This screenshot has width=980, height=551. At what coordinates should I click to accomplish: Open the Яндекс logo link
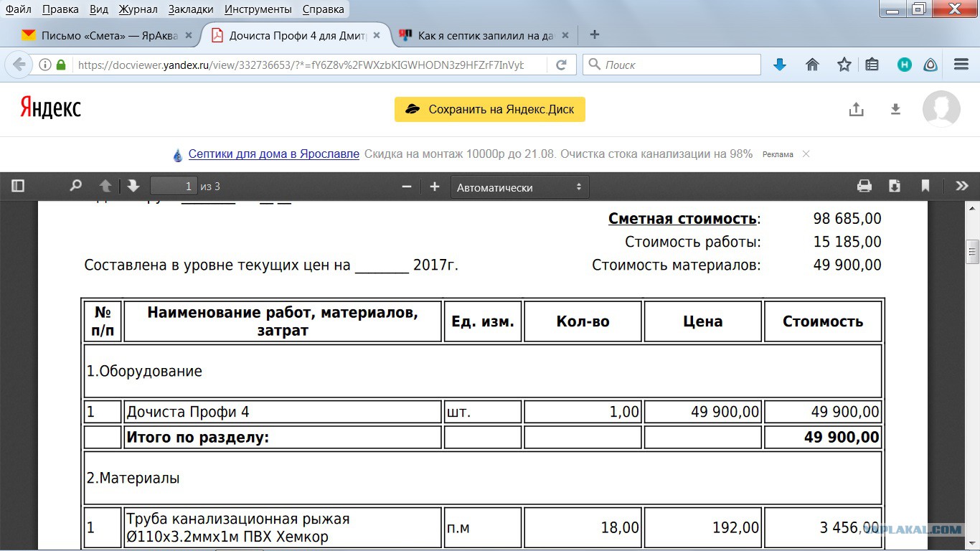(50, 108)
